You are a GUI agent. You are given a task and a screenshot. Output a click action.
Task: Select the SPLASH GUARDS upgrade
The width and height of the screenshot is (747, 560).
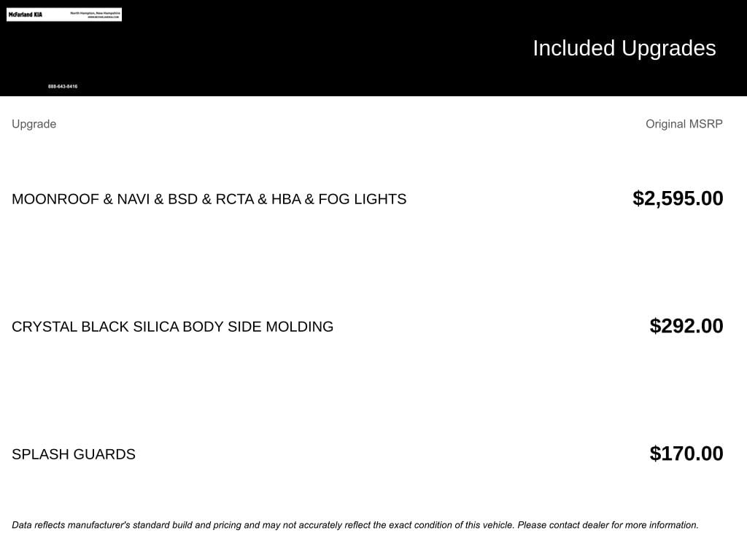pos(74,454)
